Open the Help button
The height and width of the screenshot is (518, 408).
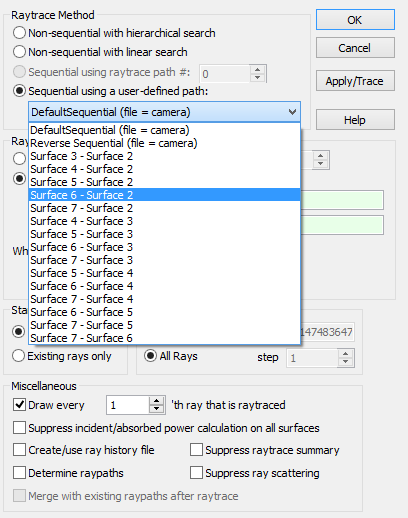(355, 120)
